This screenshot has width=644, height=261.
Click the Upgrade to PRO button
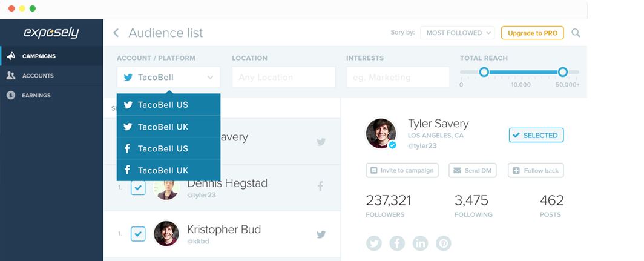532,33
